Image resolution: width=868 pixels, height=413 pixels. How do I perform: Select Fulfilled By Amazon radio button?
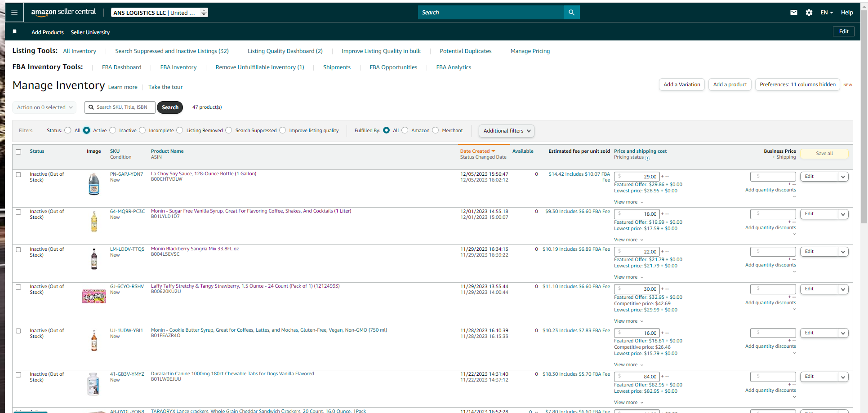pyautogui.click(x=405, y=130)
